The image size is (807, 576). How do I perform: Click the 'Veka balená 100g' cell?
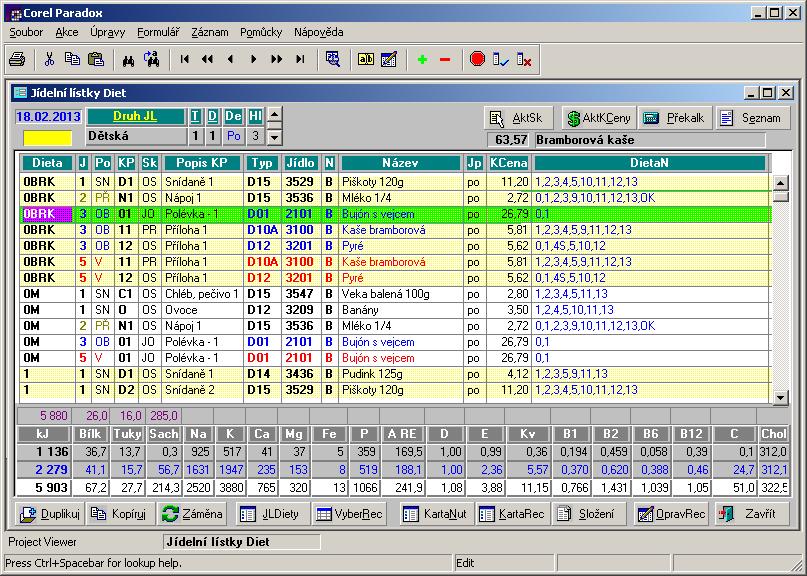401,294
